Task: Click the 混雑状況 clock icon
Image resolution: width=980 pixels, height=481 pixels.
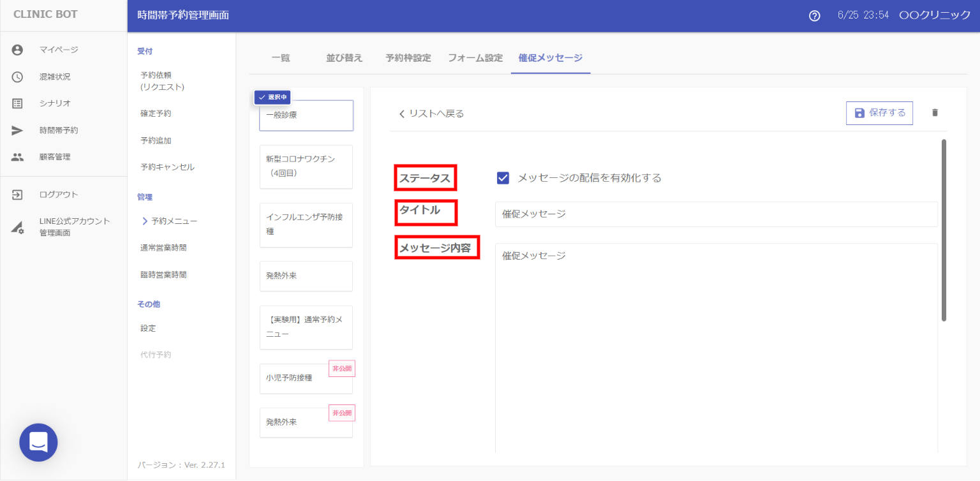Action: tap(17, 77)
